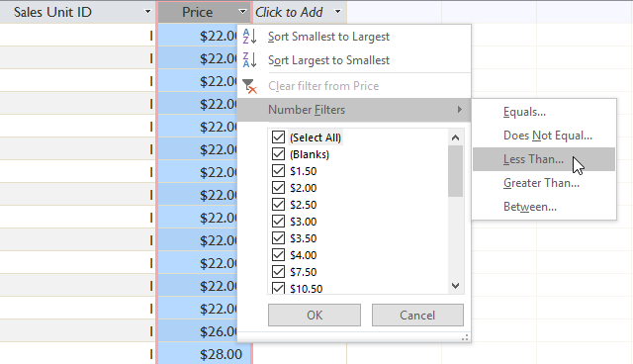The image size is (633, 364).
Task: Open the Price column filter dropdown
Action: tap(242, 12)
